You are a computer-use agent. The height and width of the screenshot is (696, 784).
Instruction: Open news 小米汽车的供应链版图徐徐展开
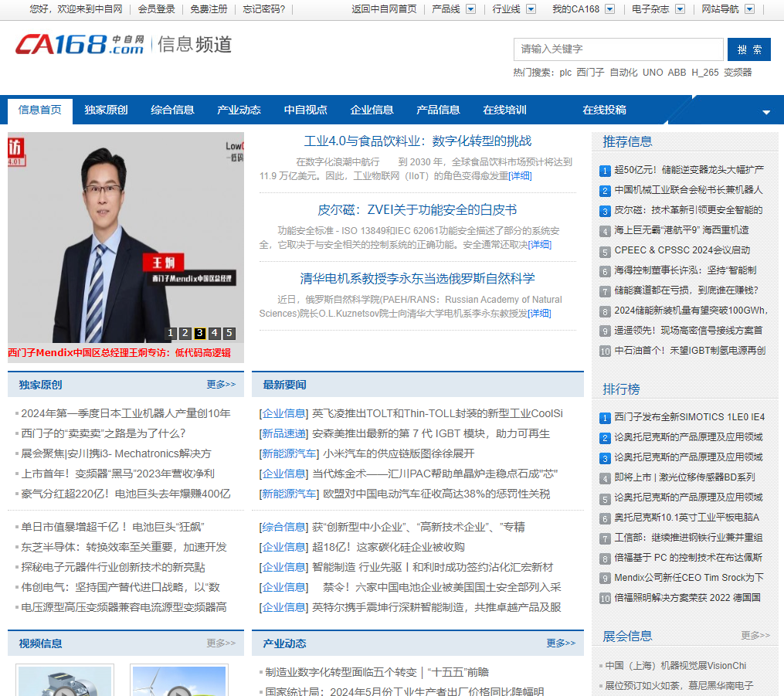[x=399, y=453]
